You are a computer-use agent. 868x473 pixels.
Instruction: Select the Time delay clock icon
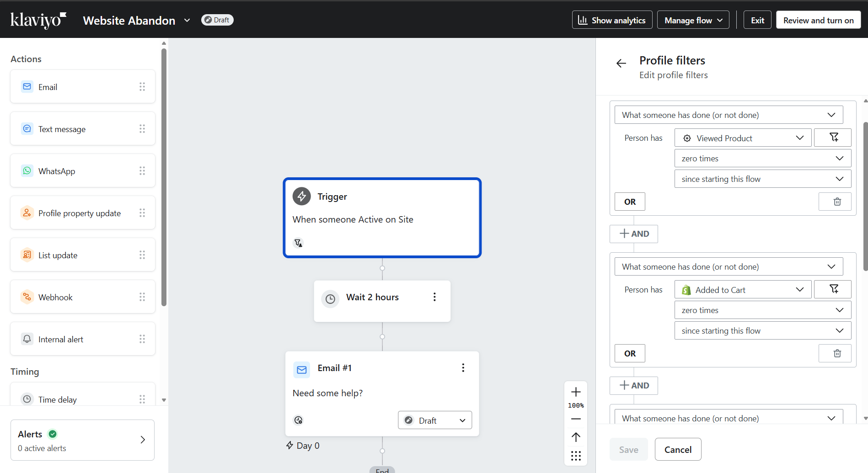[27, 399]
